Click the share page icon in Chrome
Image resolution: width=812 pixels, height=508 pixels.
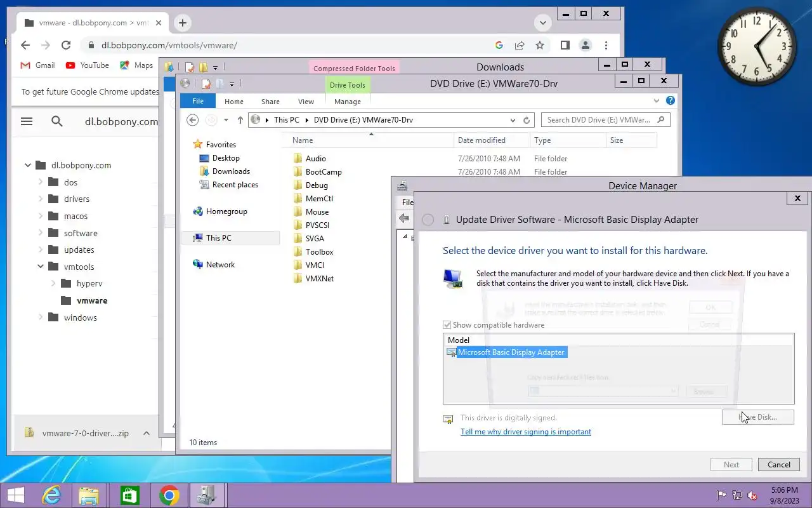520,45
